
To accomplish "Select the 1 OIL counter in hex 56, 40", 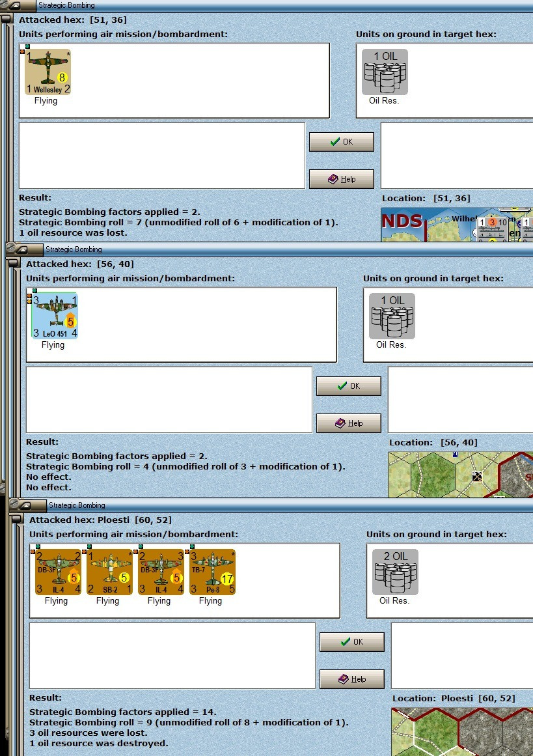I will coord(392,316).
